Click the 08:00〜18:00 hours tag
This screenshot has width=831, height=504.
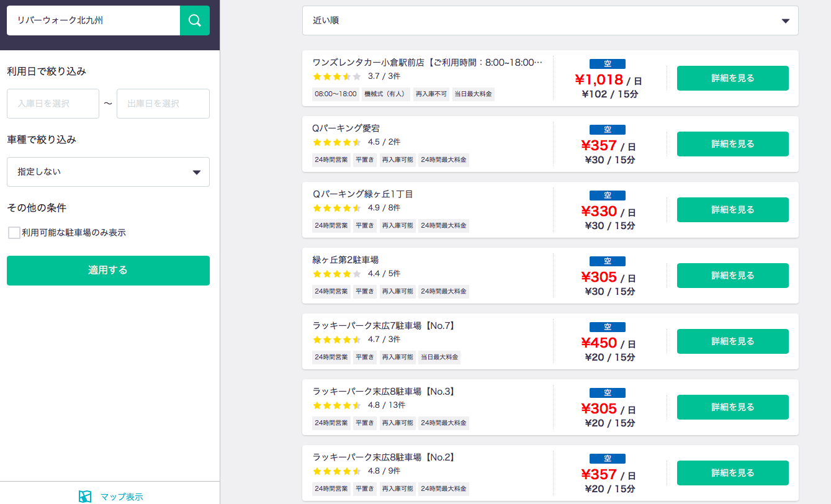(x=336, y=94)
